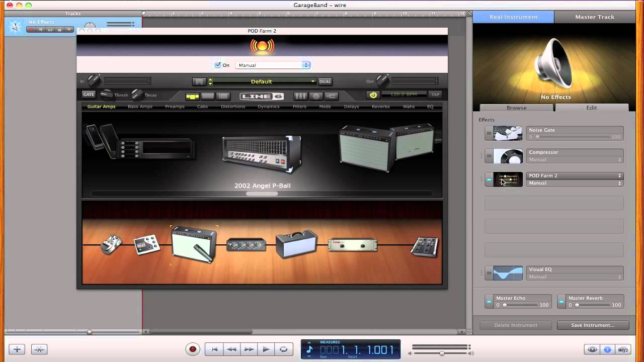
Task: Click the POD Farm In level knob
Action: coord(94,80)
